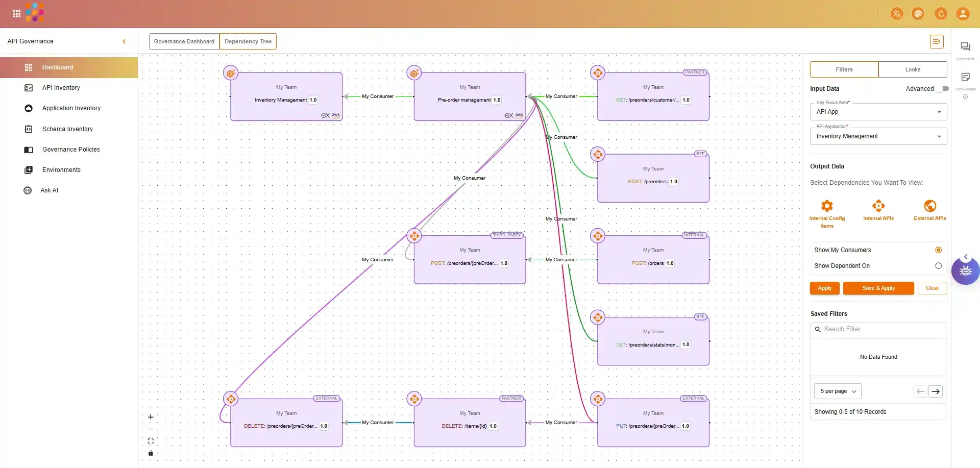980x468 pixels.
Task: Click the user profile avatar icon
Action: [x=963, y=14]
